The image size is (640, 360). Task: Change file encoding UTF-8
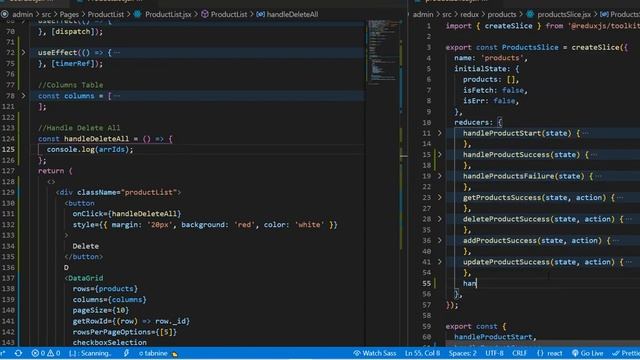(x=494, y=353)
